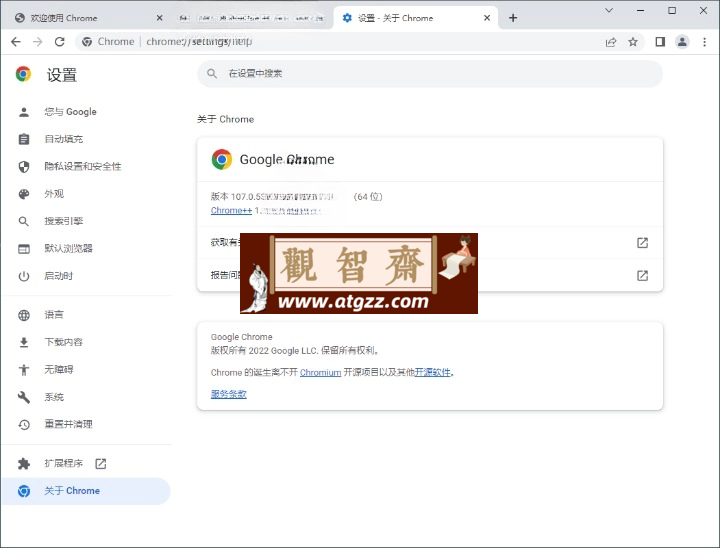Open 隐私设置和安全性 section
720x548 pixels.
[x=85, y=166]
